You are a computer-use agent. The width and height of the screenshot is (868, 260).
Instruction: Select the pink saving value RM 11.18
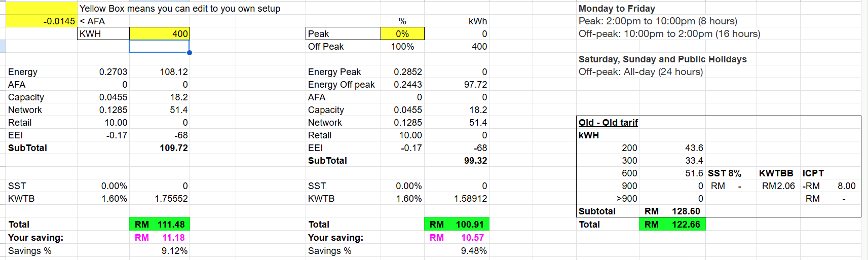[x=159, y=238]
